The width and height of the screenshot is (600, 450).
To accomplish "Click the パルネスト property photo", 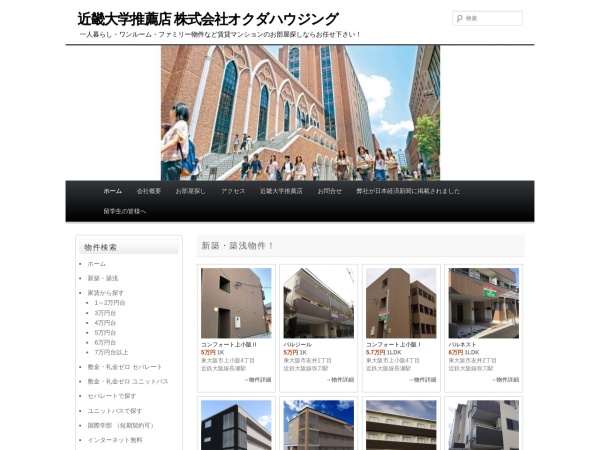I will (484, 303).
